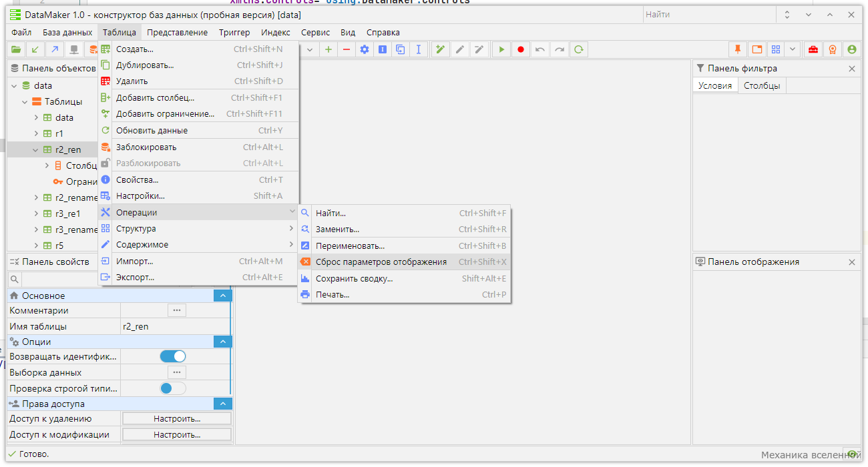Collapse the Права доступа section
The width and height of the screenshot is (868, 467).
(x=223, y=404)
